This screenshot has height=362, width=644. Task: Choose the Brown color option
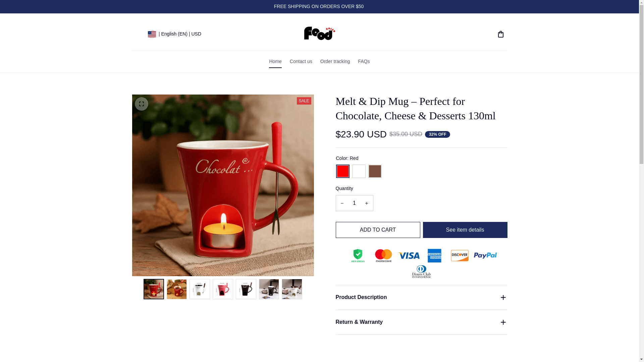pyautogui.click(x=375, y=171)
